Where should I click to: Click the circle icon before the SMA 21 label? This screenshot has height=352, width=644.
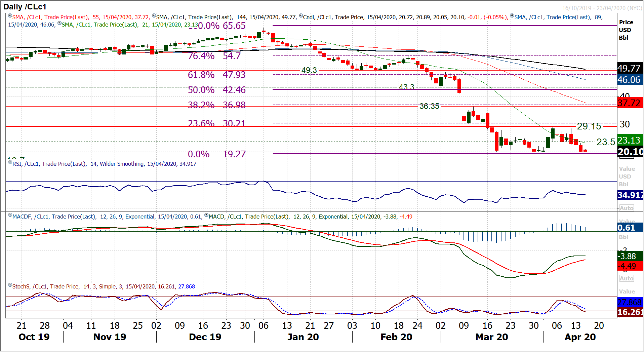click(59, 23)
